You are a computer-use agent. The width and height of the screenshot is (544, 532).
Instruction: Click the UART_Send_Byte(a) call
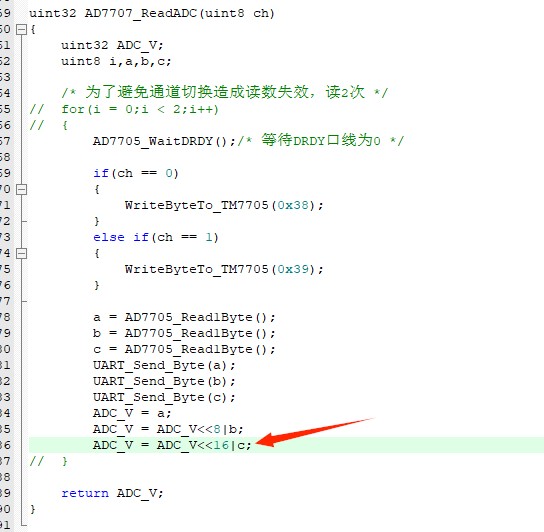(x=164, y=365)
